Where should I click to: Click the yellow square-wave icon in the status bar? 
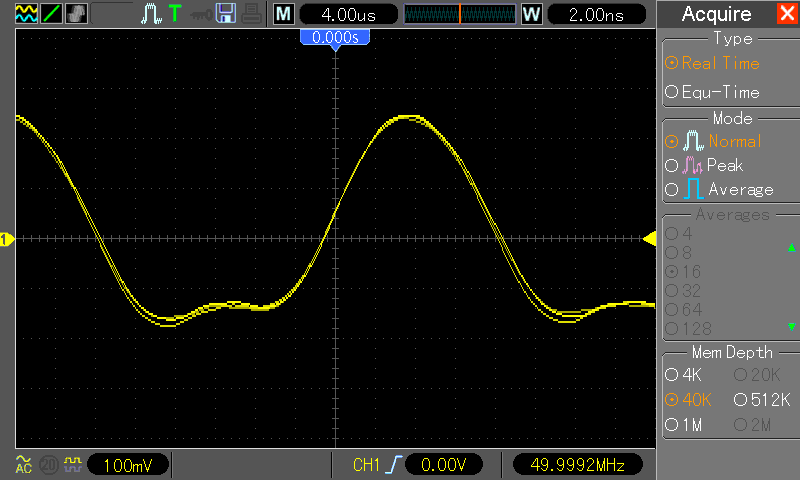click(72, 464)
